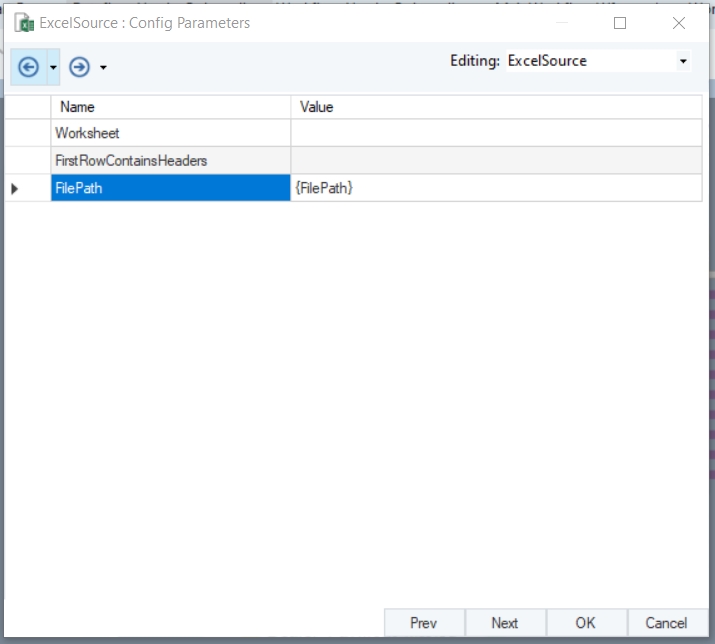Click the forward arrow navigation icon
The height and width of the screenshot is (644, 715).
point(79,67)
